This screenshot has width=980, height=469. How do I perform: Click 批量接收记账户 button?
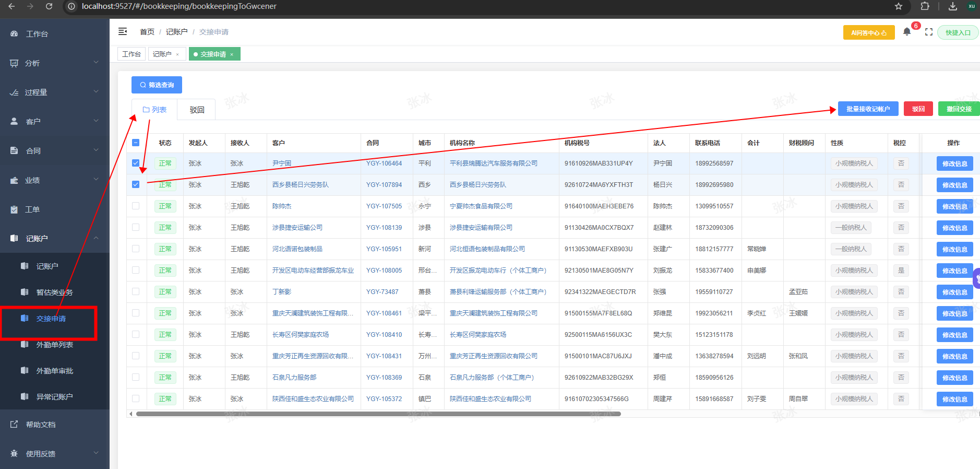[868, 109]
